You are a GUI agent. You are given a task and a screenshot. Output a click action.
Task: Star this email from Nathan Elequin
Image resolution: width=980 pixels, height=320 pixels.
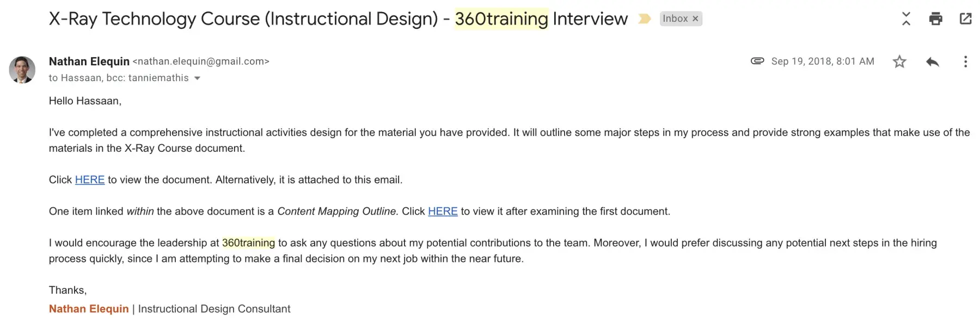[899, 62]
